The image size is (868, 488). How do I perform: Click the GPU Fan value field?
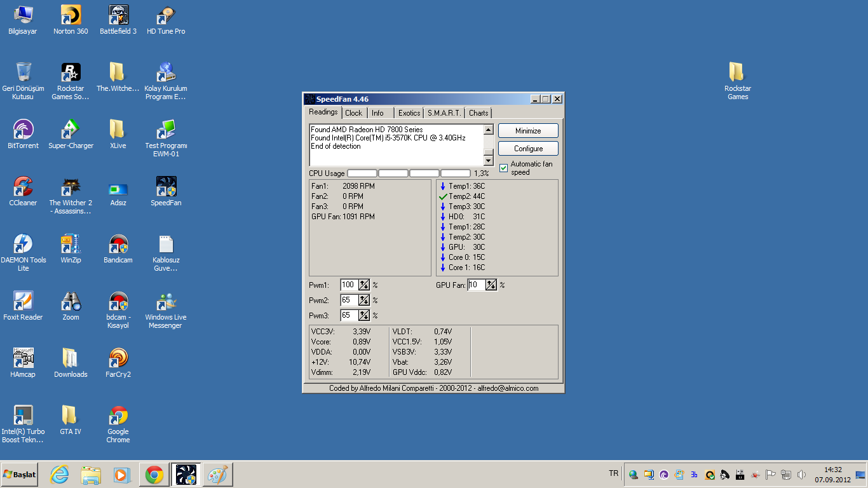(477, 285)
